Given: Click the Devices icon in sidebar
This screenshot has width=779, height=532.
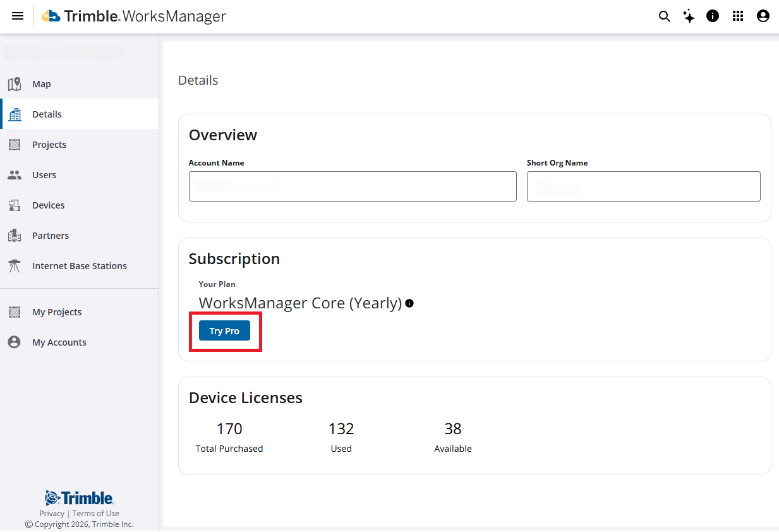Looking at the screenshot, I should tap(15, 205).
